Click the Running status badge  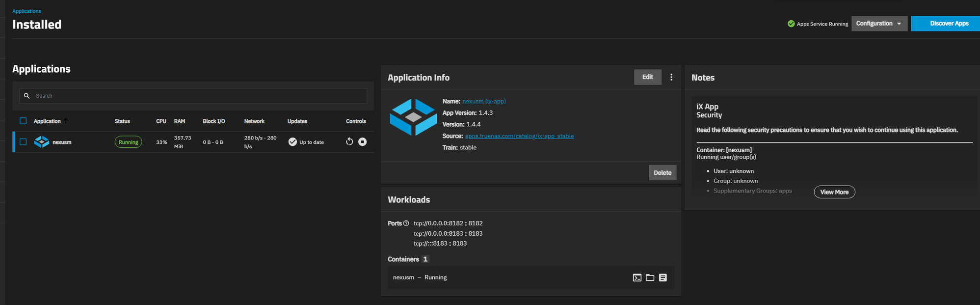(129, 142)
